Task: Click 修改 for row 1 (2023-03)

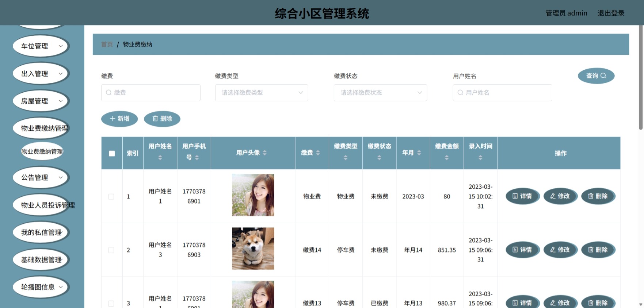Action: [x=560, y=196]
